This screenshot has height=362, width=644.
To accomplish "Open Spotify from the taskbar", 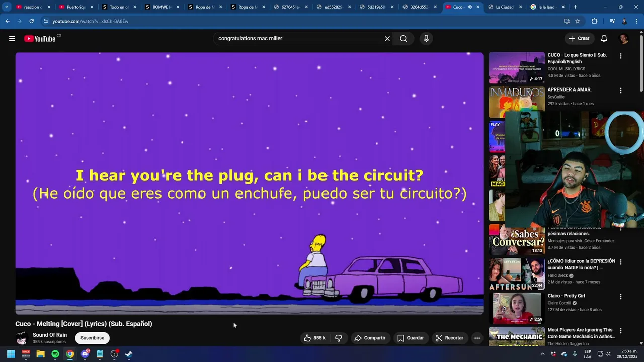I will click(55, 354).
